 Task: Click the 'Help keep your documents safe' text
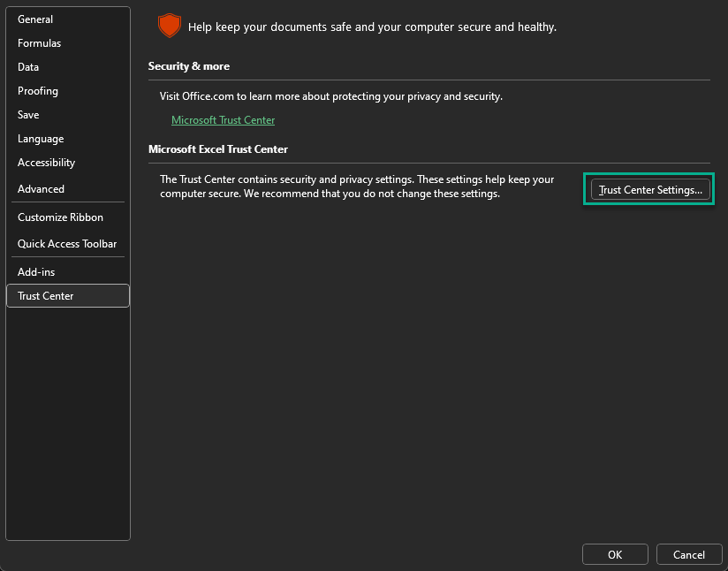tap(372, 27)
